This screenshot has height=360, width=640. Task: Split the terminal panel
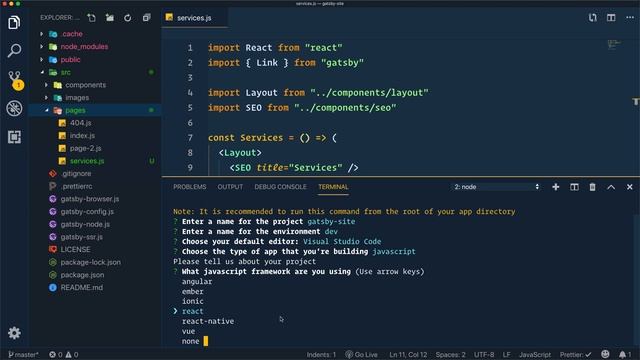pos(574,187)
